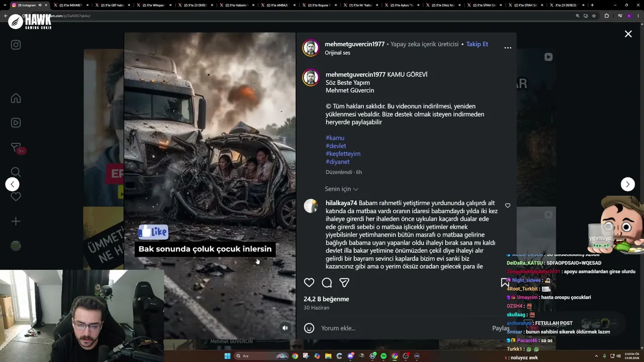
Task: Open Windows Start menu
Action: (x=227, y=356)
